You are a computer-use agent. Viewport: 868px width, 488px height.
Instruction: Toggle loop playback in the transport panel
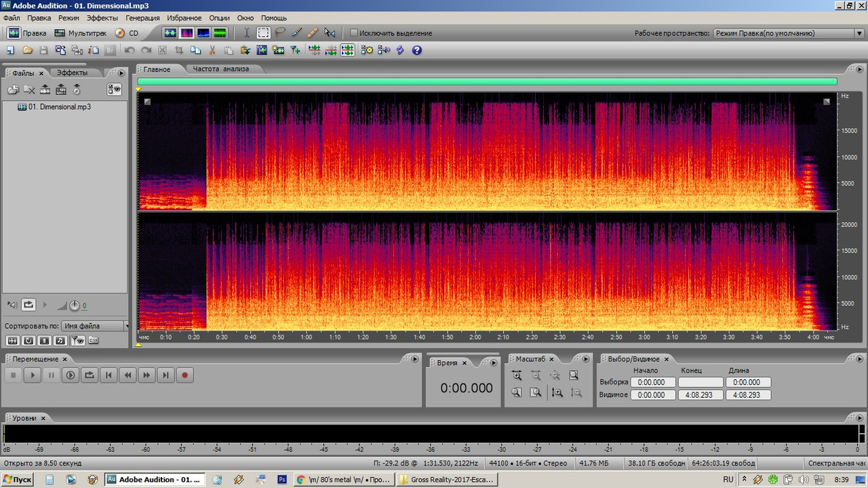coord(89,375)
